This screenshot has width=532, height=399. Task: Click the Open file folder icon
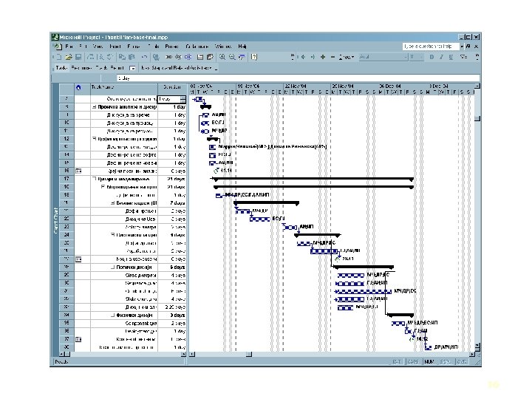(x=69, y=57)
